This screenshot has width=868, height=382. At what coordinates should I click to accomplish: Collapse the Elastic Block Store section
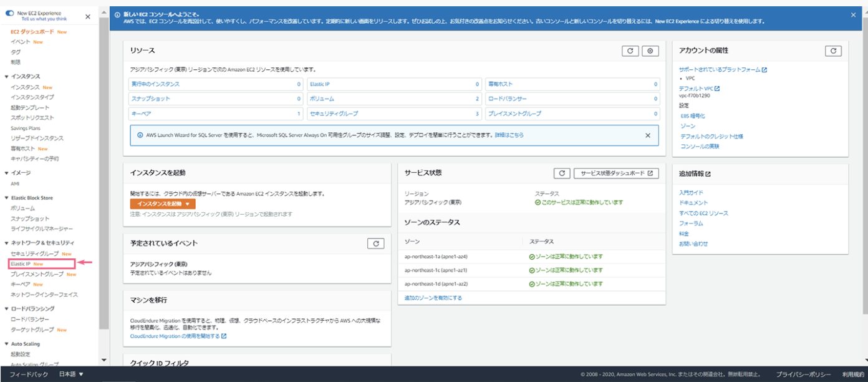pyautogui.click(x=7, y=198)
